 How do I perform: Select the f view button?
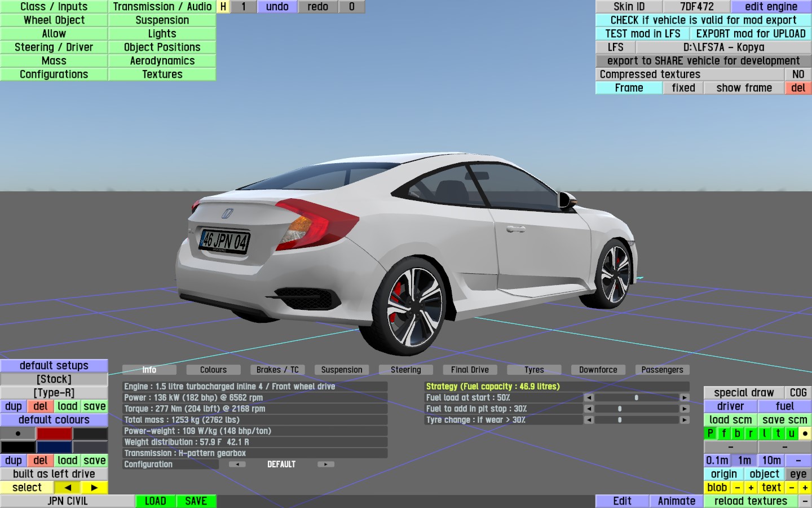(x=724, y=433)
